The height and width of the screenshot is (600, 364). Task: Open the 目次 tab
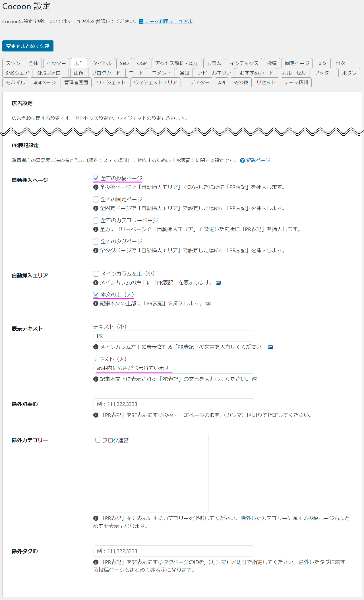[340, 63]
